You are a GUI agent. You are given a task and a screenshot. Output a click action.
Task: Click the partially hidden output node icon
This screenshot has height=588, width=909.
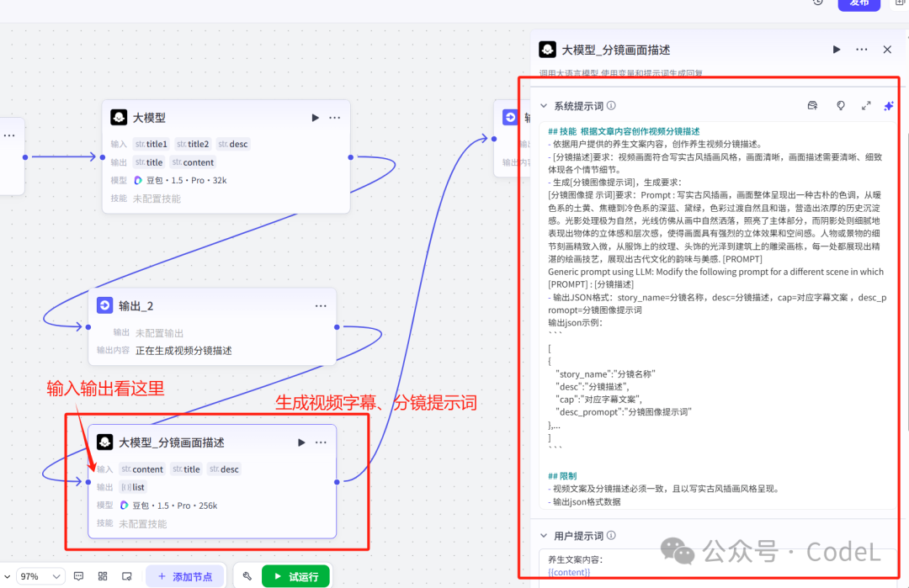(511, 118)
